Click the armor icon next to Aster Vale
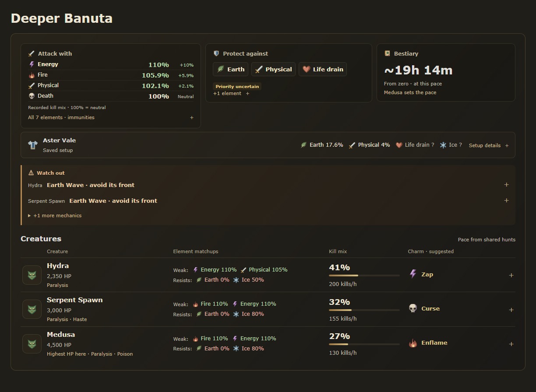Image resolution: width=536 pixels, height=392 pixels. click(33, 145)
